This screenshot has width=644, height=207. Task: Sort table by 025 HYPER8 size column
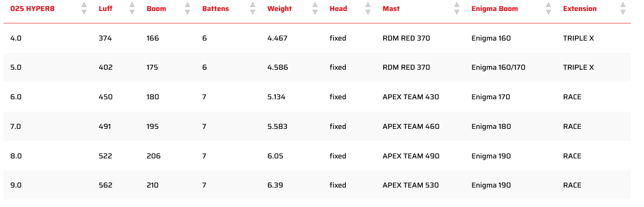[x=84, y=8]
